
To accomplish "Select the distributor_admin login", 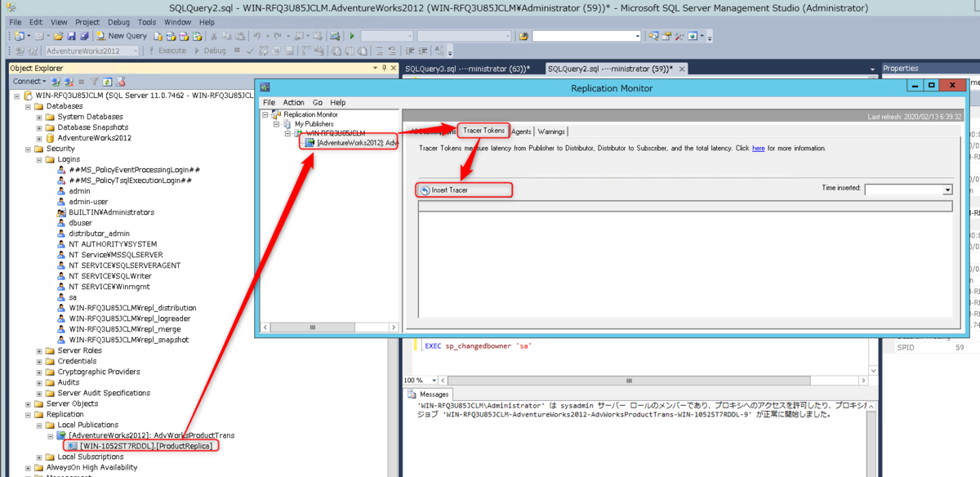I will coord(99,233).
